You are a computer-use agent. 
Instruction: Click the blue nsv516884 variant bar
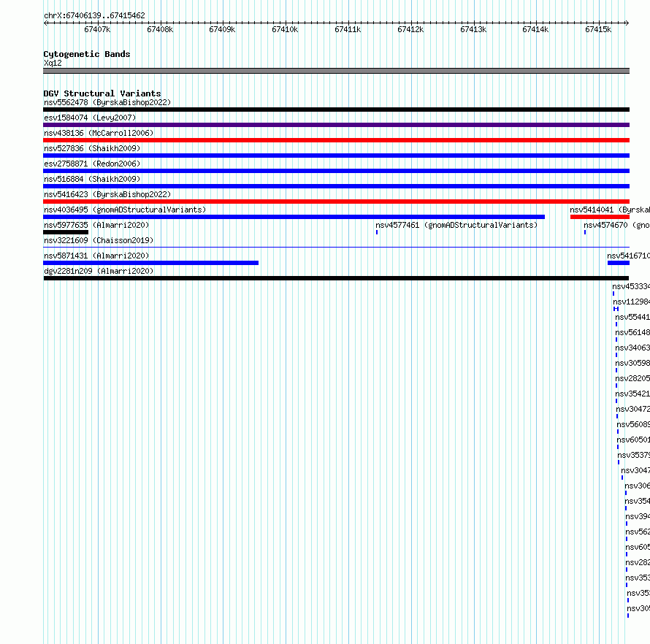click(x=336, y=186)
